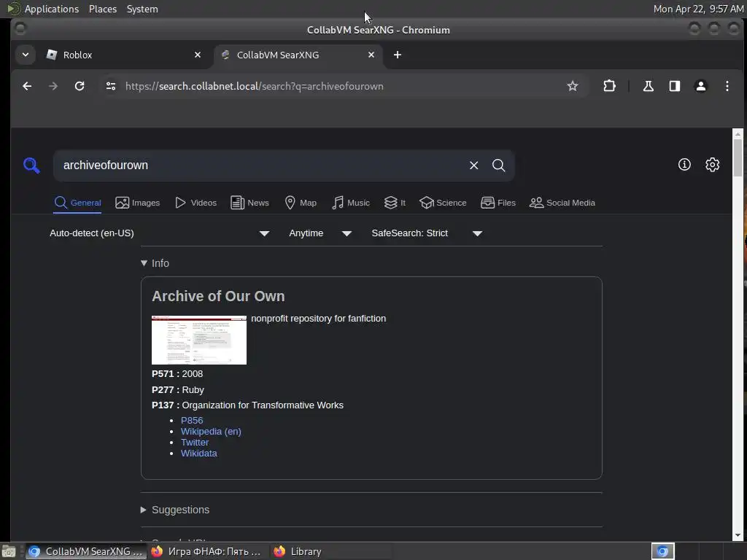This screenshot has height=560, width=747.
Task: Switch to the Social Media category
Action: (x=562, y=203)
